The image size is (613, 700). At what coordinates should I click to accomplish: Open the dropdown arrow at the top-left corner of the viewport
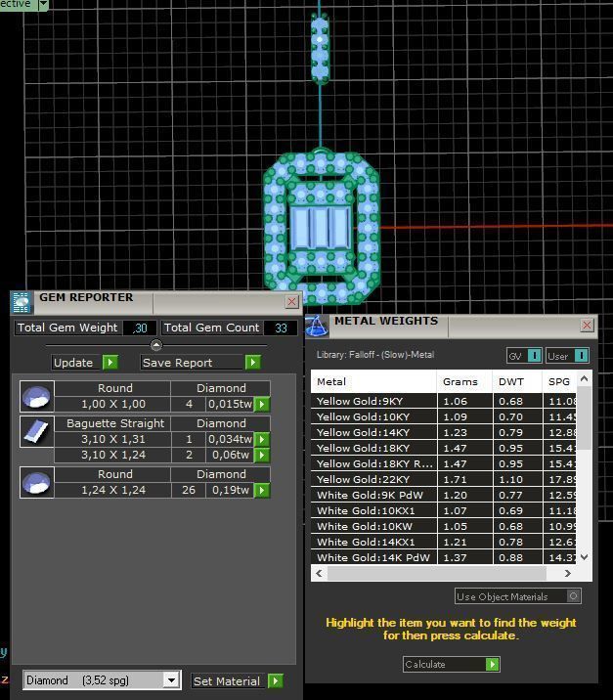[43, 5]
